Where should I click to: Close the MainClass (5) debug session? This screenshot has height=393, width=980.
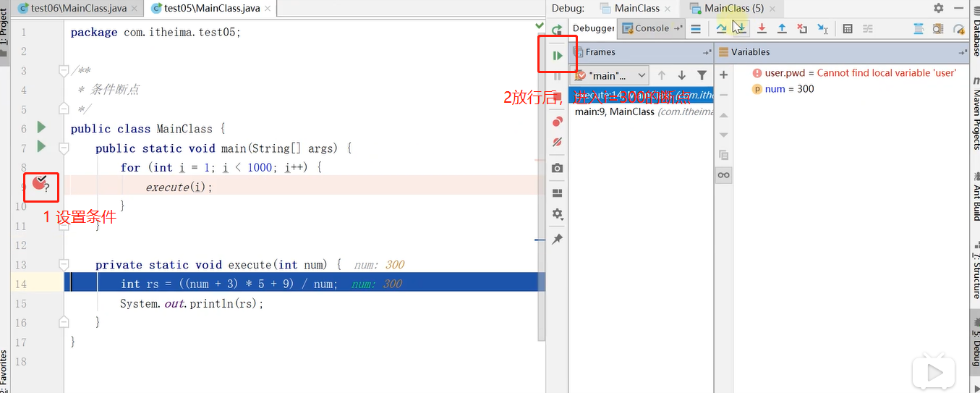[x=772, y=9]
